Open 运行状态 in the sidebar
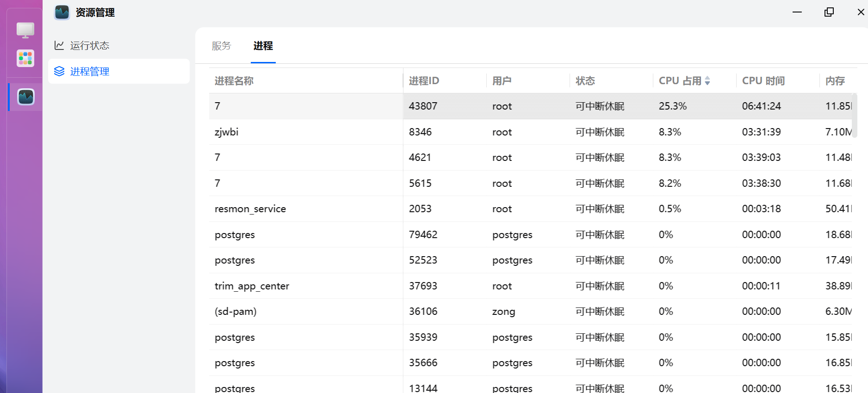 89,45
